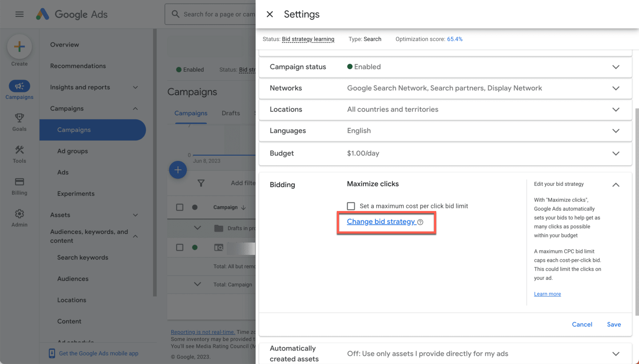Expand Automatically created assets setting
The height and width of the screenshot is (364, 639).
coord(616,354)
